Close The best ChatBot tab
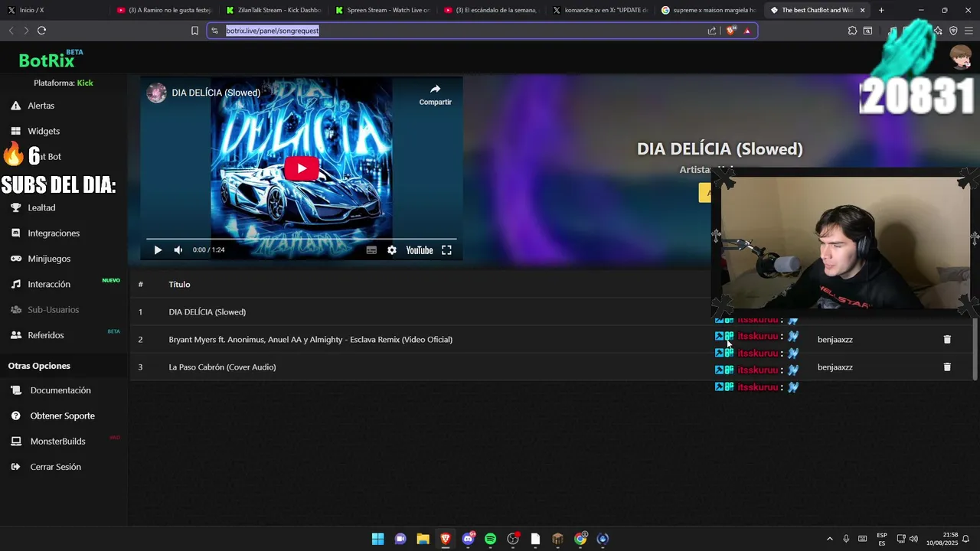Screen dimensions: 980x551 pyautogui.click(x=863, y=11)
